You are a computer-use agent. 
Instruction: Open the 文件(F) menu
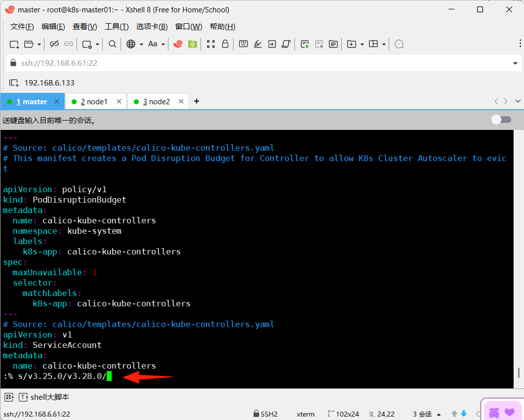22,27
